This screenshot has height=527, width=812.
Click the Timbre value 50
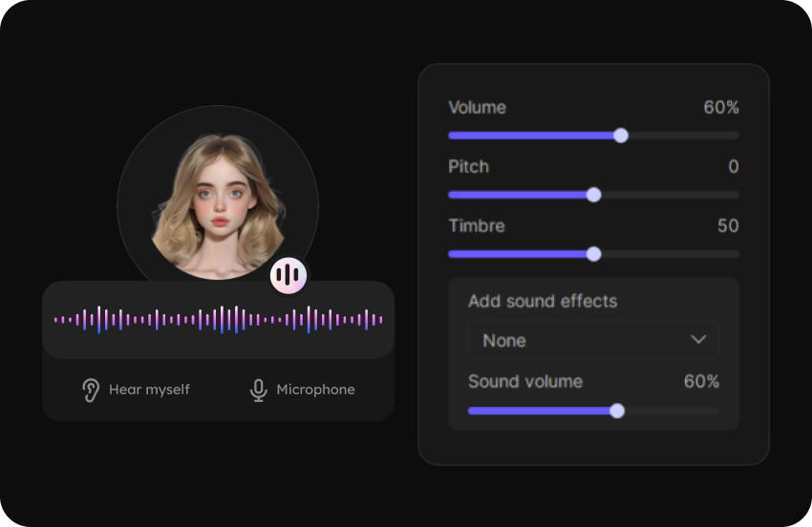[x=728, y=226]
